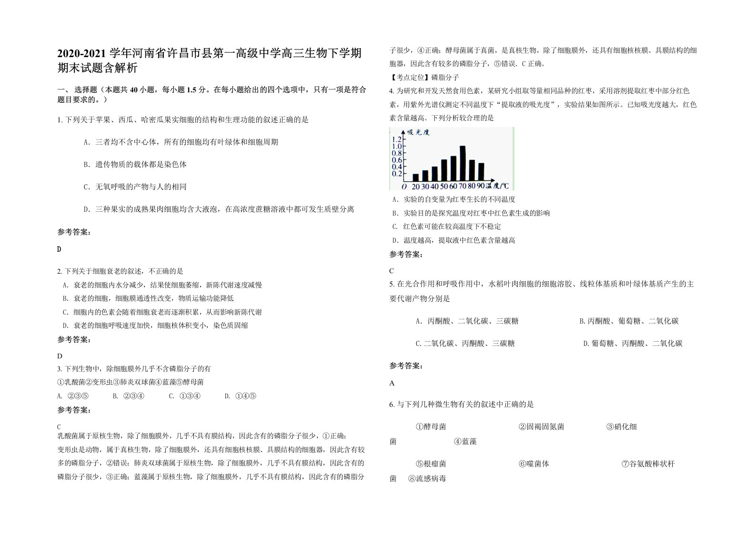Select choice 'C.二氧化碳、丙酮酸、三碳糖'
Image resolution: width=756 pixels, height=534 pixels.
[x=465, y=343]
